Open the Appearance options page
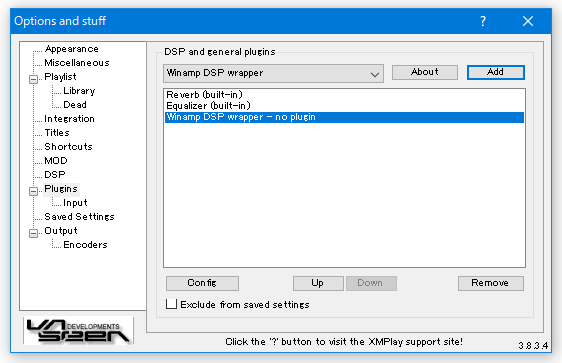562x363 pixels. [71, 49]
